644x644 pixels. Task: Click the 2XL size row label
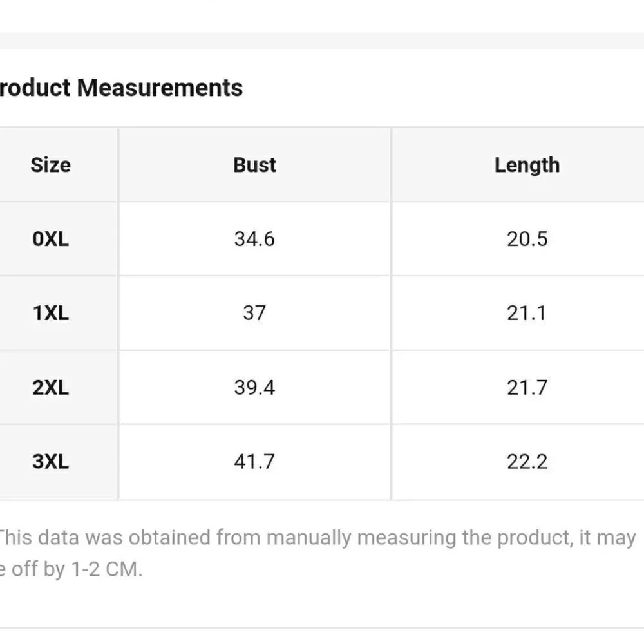(x=50, y=388)
